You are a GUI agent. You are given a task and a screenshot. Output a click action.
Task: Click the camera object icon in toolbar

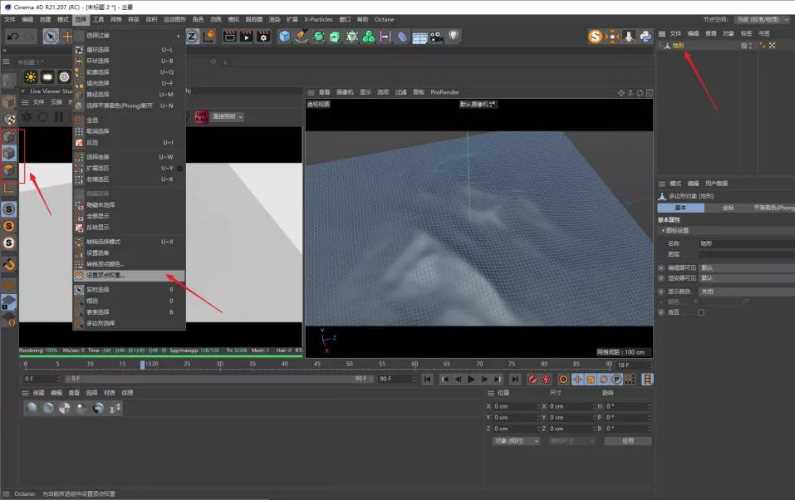pyautogui.click(x=436, y=37)
